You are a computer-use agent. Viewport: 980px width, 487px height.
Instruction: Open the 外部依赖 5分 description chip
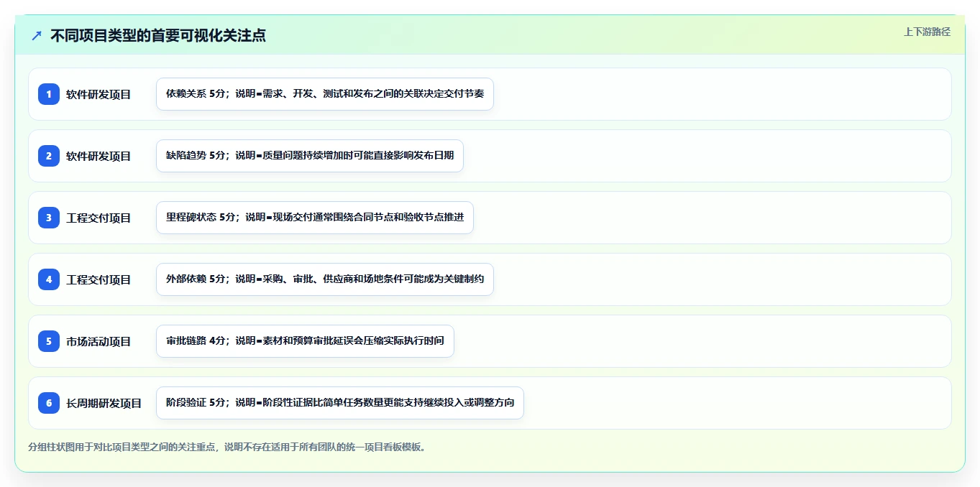[x=325, y=279]
